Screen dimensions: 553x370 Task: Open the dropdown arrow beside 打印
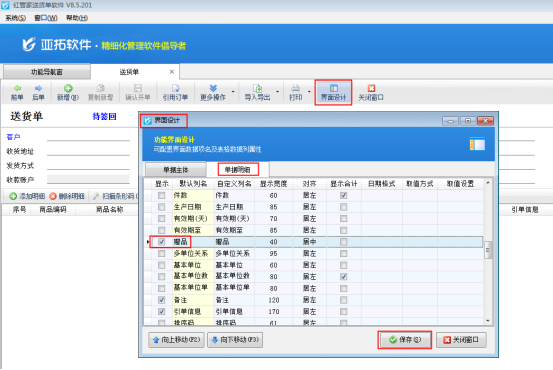click(309, 92)
